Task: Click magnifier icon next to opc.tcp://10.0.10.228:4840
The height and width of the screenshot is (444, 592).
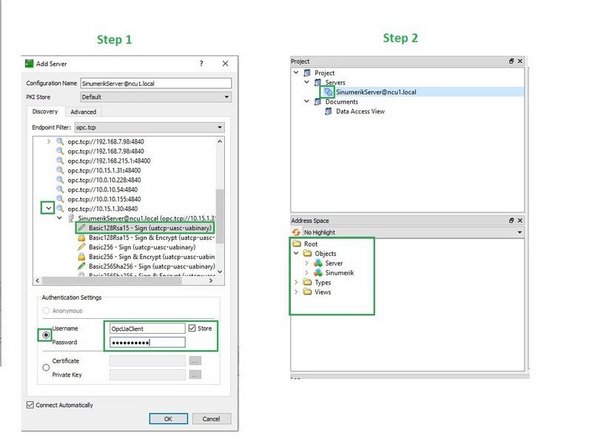Action: coord(60,180)
